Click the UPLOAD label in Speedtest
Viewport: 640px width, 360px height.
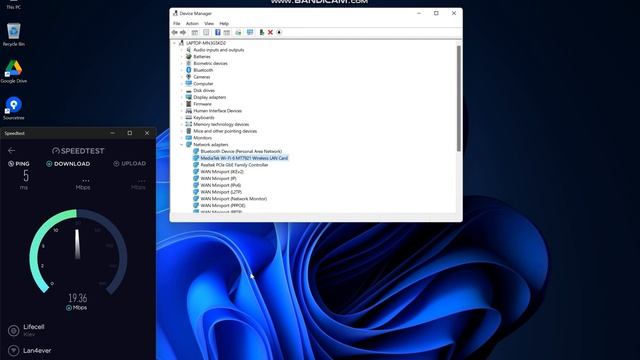130,164
